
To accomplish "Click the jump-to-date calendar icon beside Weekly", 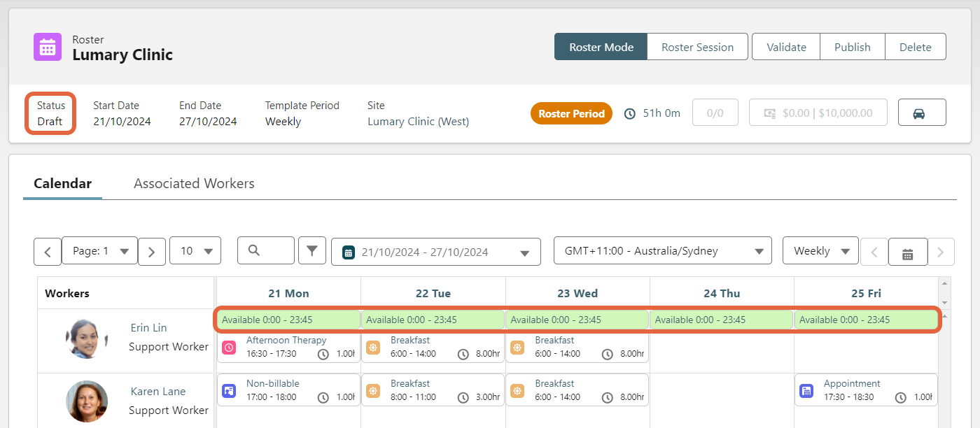I will click(x=907, y=250).
